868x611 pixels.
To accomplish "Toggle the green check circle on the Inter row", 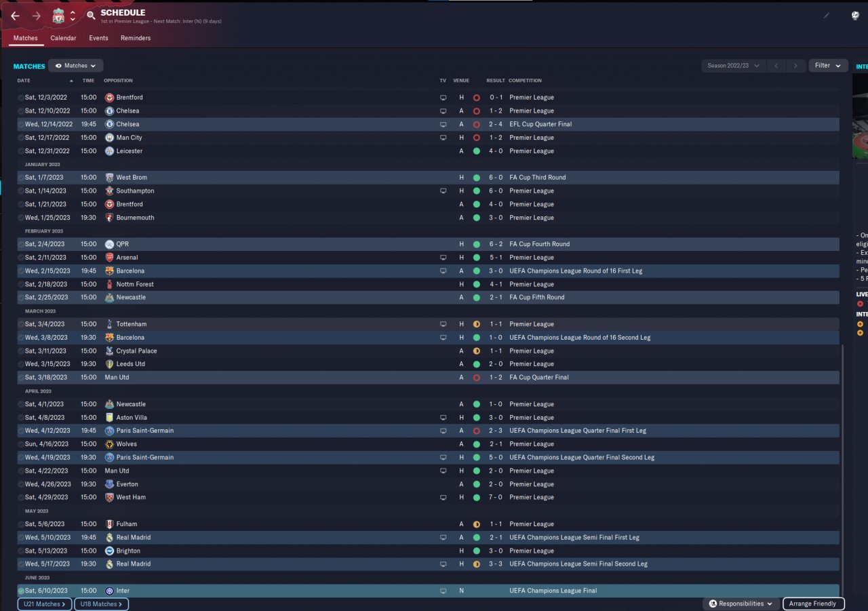I will point(21,591).
